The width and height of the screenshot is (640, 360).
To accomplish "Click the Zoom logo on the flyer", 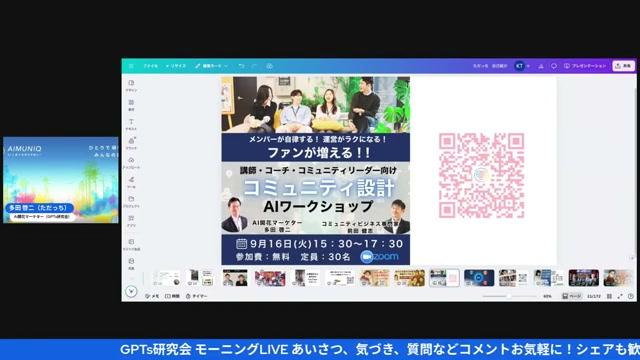I will pos(380,256).
